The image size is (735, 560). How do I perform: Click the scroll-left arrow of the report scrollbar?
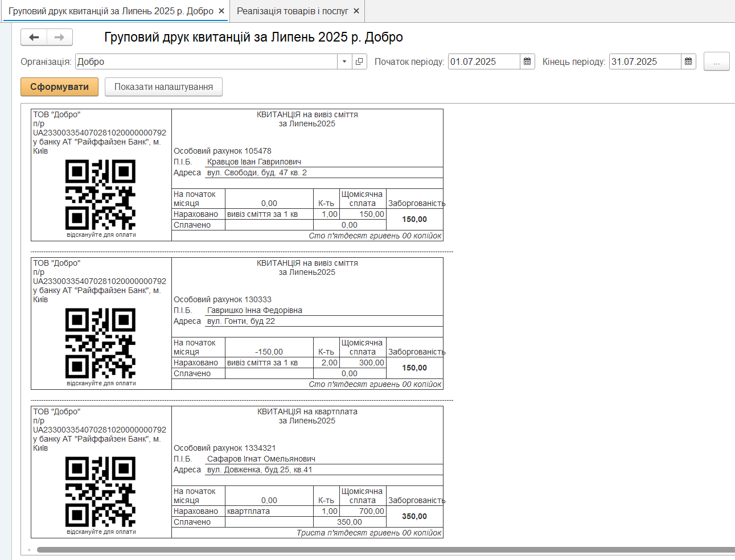pyautogui.click(x=28, y=550)
